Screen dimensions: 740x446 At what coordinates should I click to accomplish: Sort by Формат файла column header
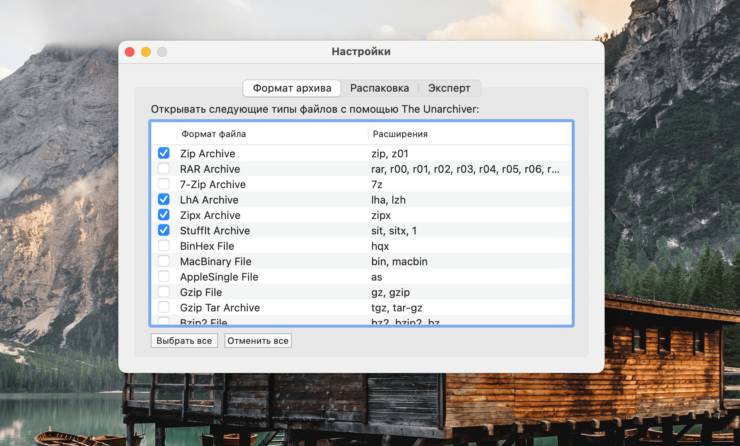click(x=270, y=134)
